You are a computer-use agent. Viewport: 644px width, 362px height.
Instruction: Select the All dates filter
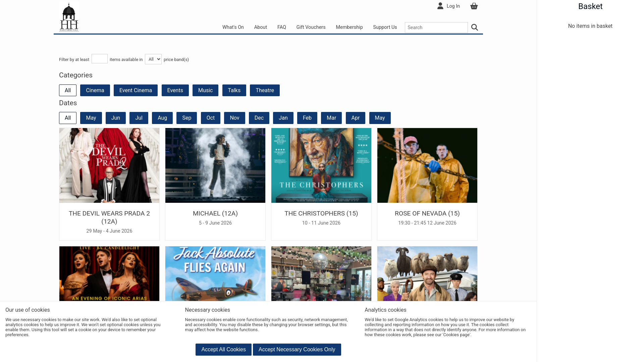click(68, 118)
